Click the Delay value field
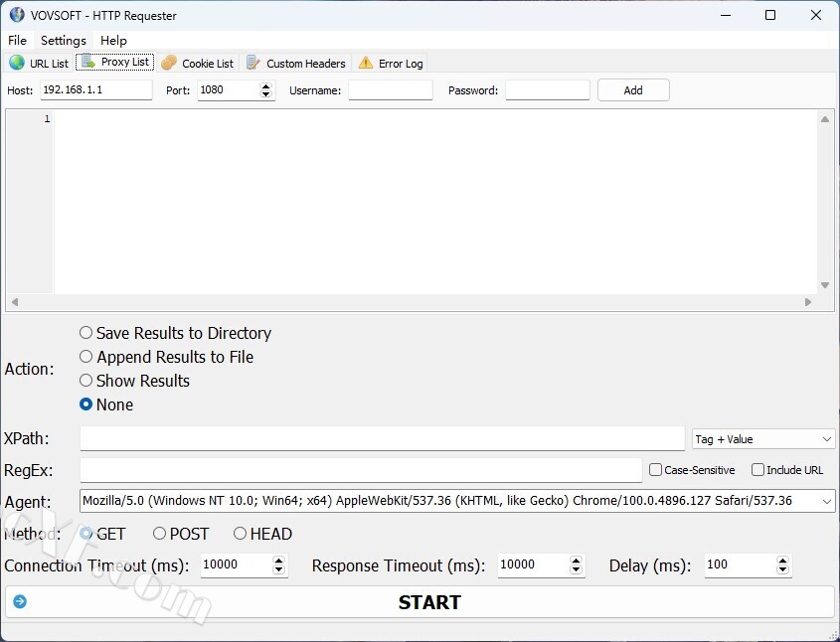 click(x=741, y=564)
